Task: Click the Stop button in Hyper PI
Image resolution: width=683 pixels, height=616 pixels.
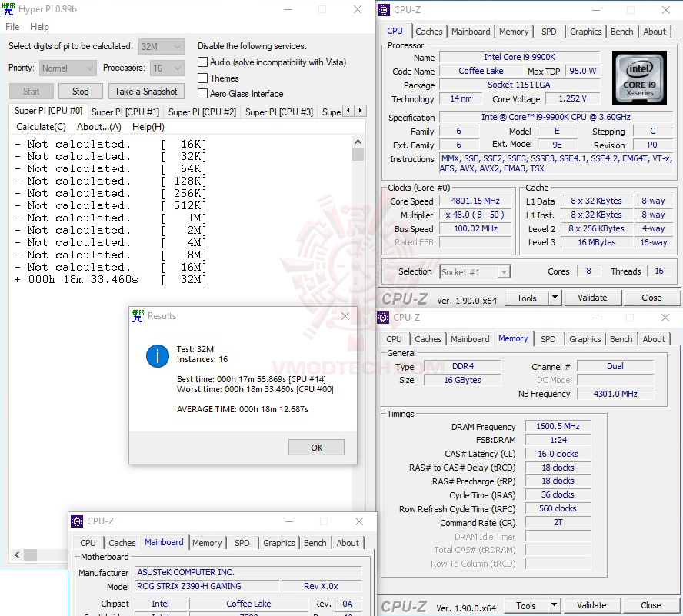Action: pos(81,92)
